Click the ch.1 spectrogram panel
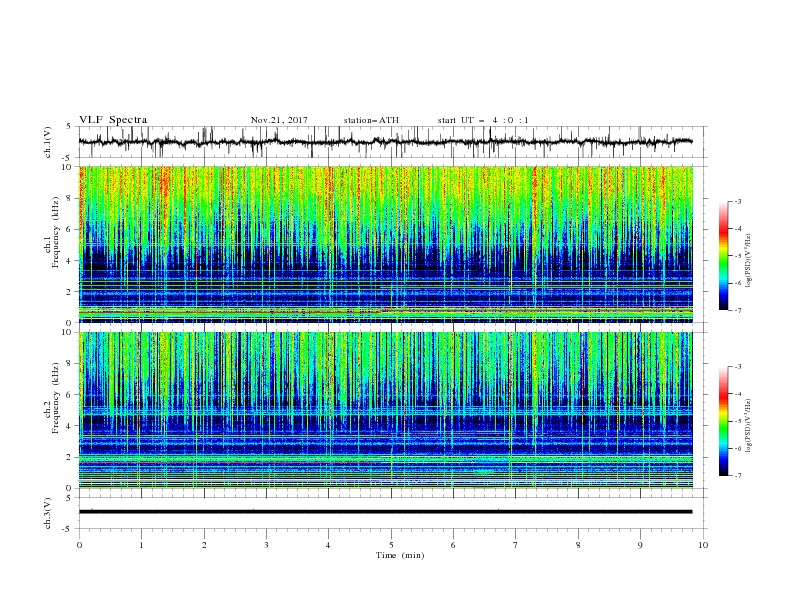The image size is (792, 612). click(x=386, y=244)
